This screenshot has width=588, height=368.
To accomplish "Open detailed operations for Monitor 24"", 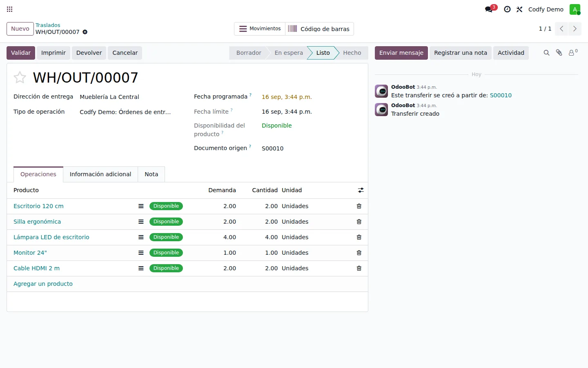I will [x=141, y=253].
